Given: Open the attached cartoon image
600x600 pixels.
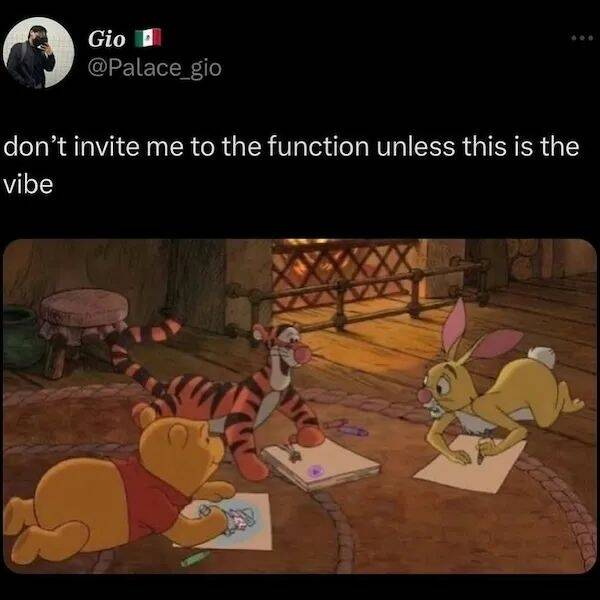Looking at the screenshot, I should point(300,406).
